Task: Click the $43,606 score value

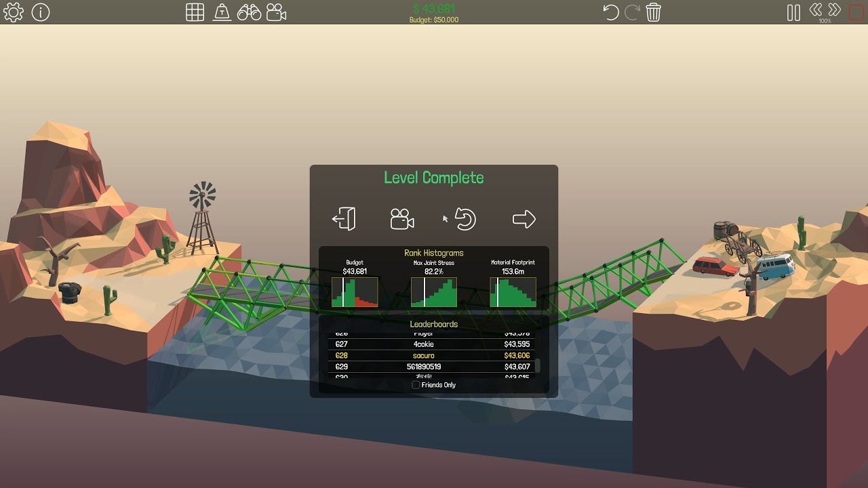Action: (517, 356)
